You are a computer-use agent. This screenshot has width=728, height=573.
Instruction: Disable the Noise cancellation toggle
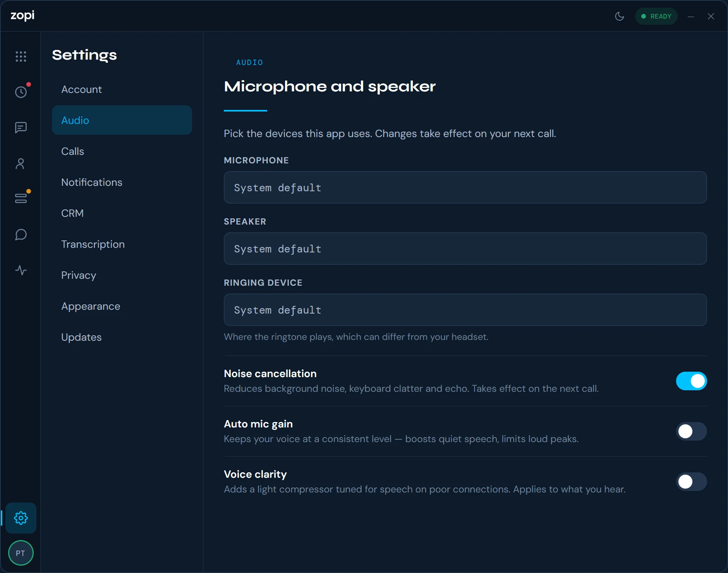pos(692,381)
